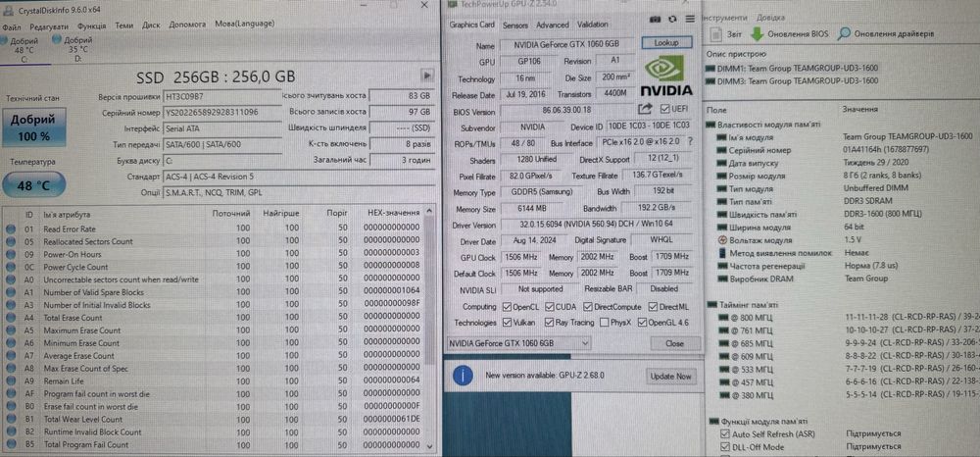Open the Мова(Language) menu
Viewport: 980px width, 457px height.
244,24
